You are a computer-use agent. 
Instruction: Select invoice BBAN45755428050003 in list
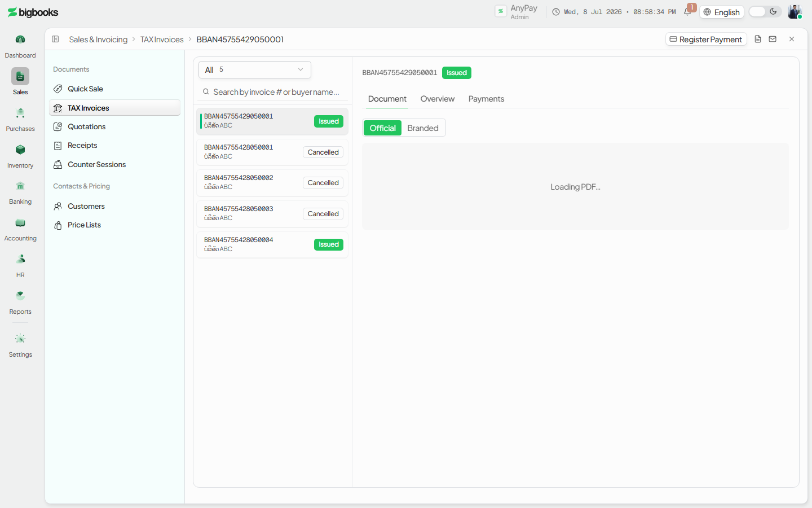point(272,214)
